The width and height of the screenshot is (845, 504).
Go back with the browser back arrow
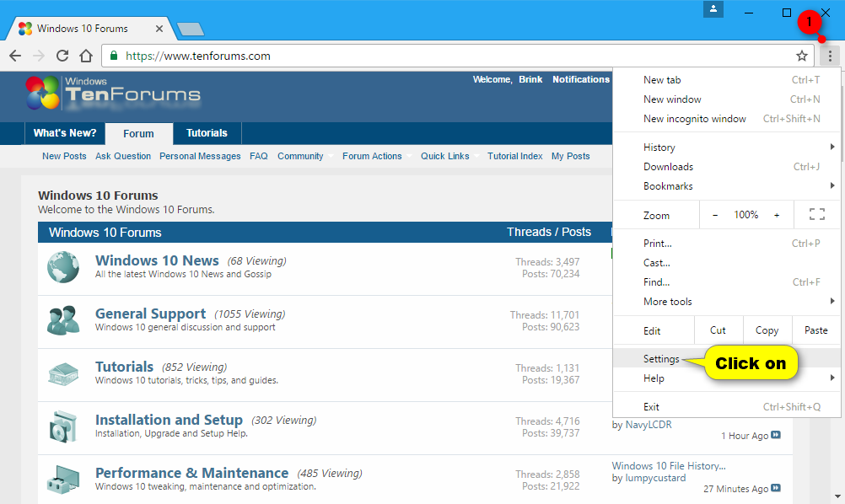pos(15,56)
